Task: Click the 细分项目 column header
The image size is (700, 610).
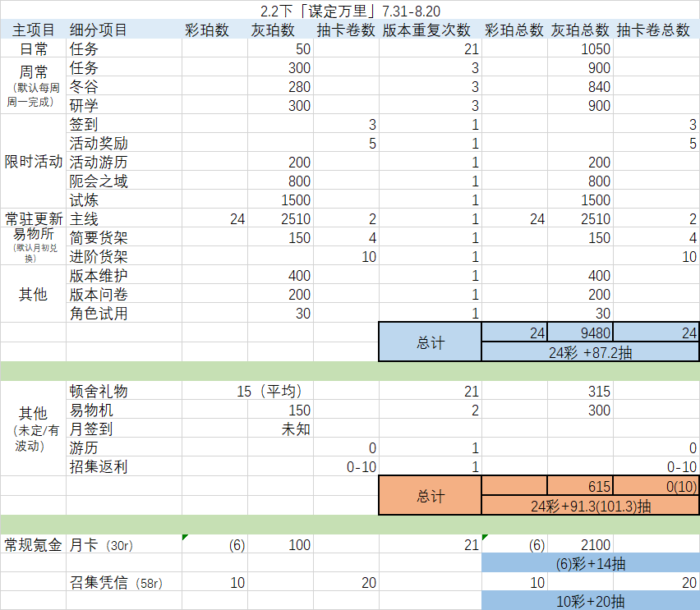Action: [124, 30]
